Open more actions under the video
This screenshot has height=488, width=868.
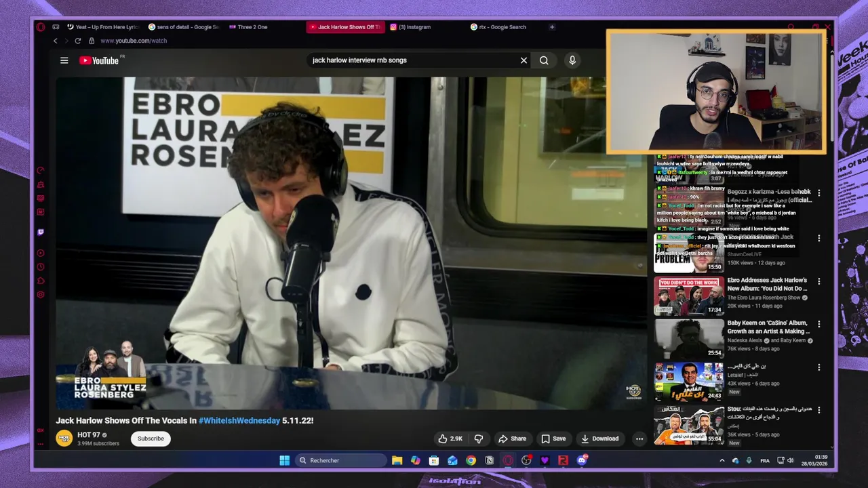tap(639, 439)
